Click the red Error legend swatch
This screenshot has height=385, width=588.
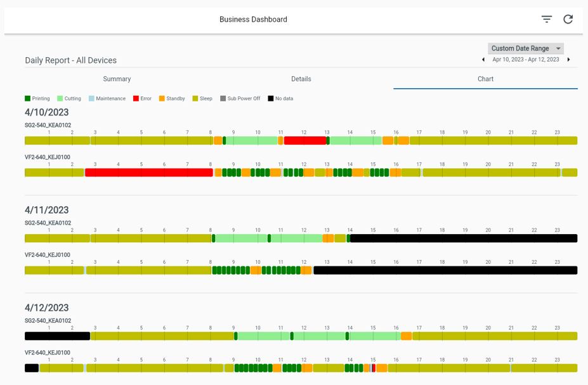click(136, 98)
